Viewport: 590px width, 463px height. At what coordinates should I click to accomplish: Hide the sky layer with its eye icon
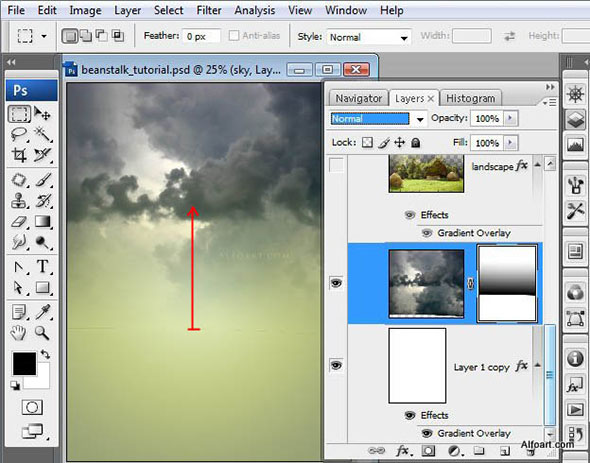(x=336, y=283)
